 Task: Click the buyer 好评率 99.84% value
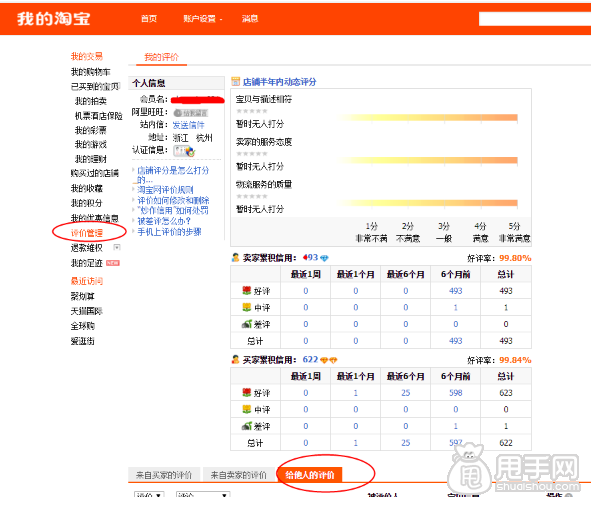[515, 360]
